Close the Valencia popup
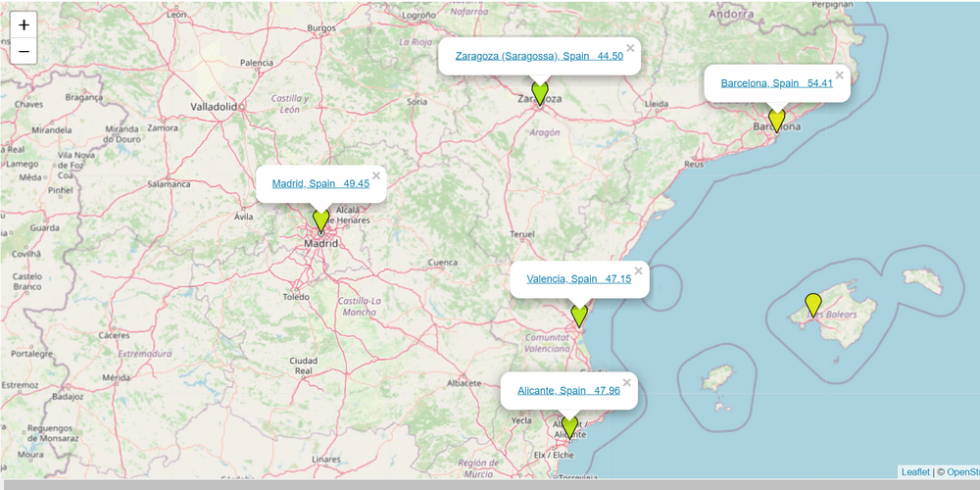Image resolution: width=980 pixels, height=490 pixels. (638, 270)
